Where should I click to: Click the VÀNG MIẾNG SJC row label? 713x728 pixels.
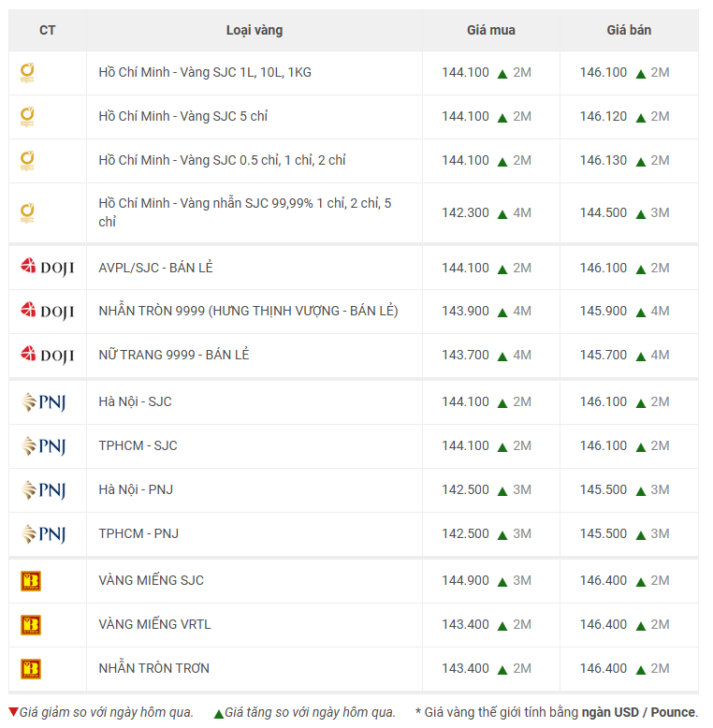[x=151, y=580]
